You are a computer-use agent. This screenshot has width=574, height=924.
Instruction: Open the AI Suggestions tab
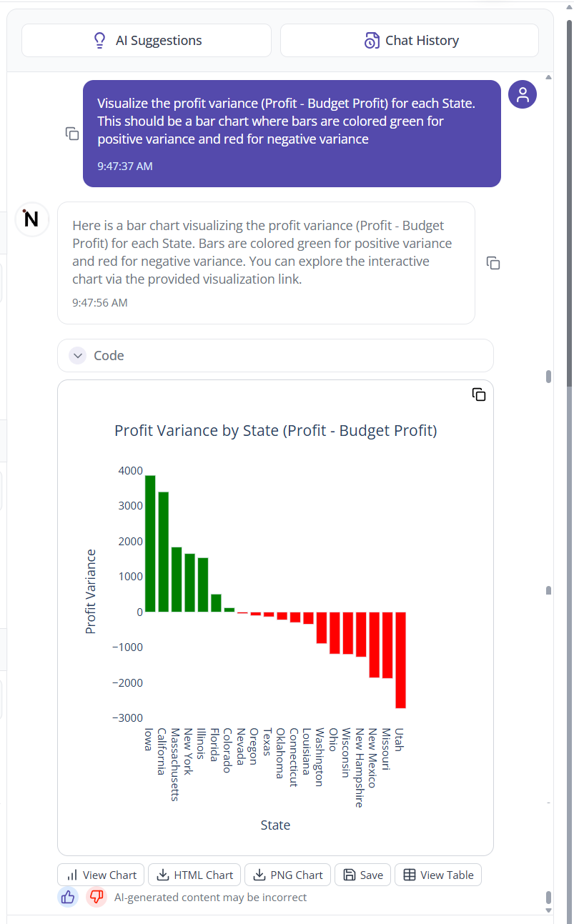click(147, 41)
